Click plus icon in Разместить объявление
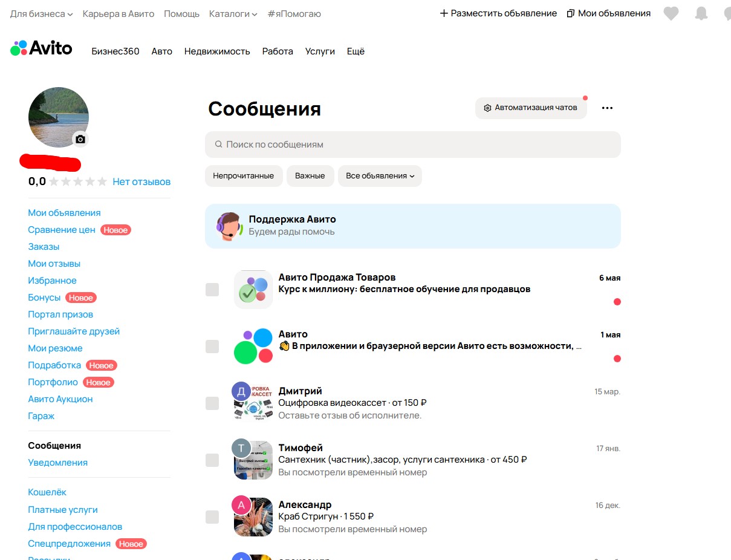The width and height of the screenshot is (731, 560). tap(444, 13)
